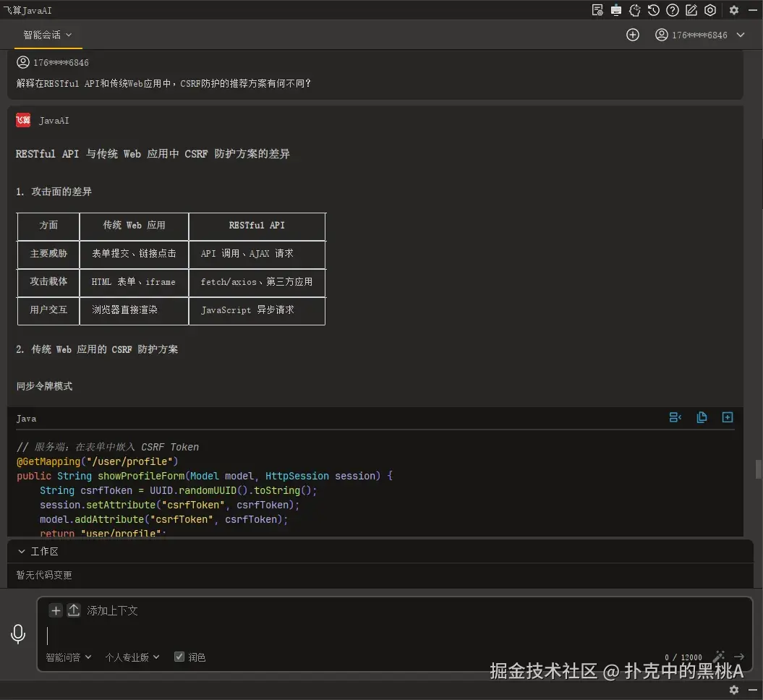Click the AI brain icon in top toolbar

tap(635, 10)
